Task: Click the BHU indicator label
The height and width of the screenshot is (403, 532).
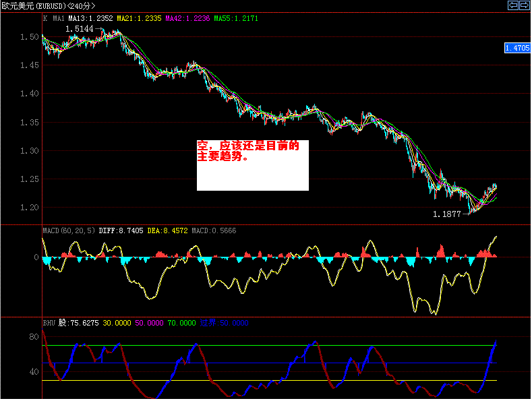Action: click(49, 323)
